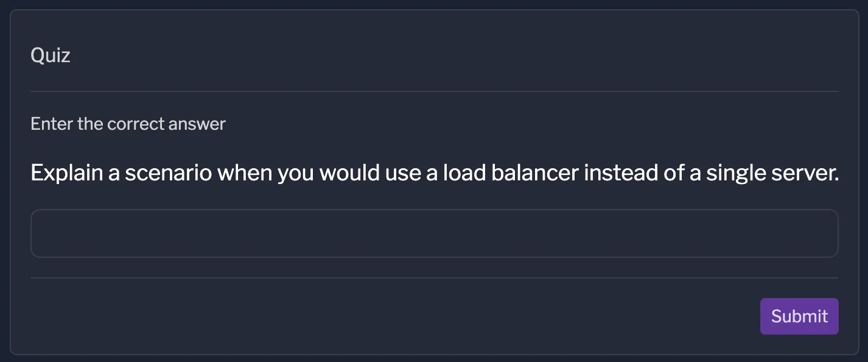Click the bottom-right Submit action
Image resolution: width=868 pixels, height=362 pixels.
[799, 316]
